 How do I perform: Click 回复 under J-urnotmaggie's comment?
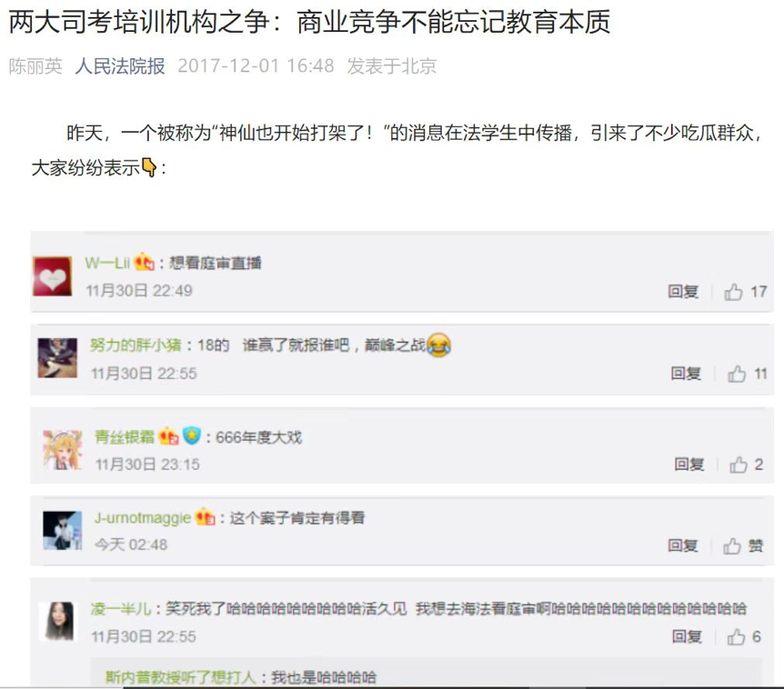coord(683,545)
